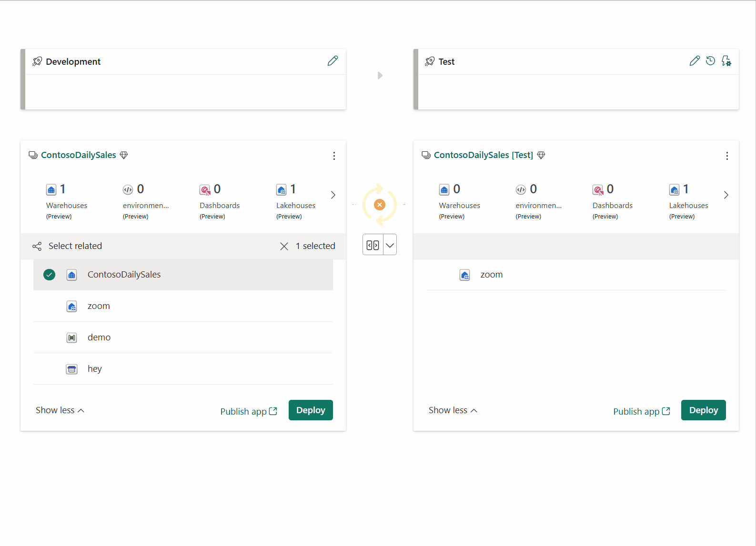The image size is (756, 546).
Task: Collapse Development list with Show less
Action: point(60,410)
